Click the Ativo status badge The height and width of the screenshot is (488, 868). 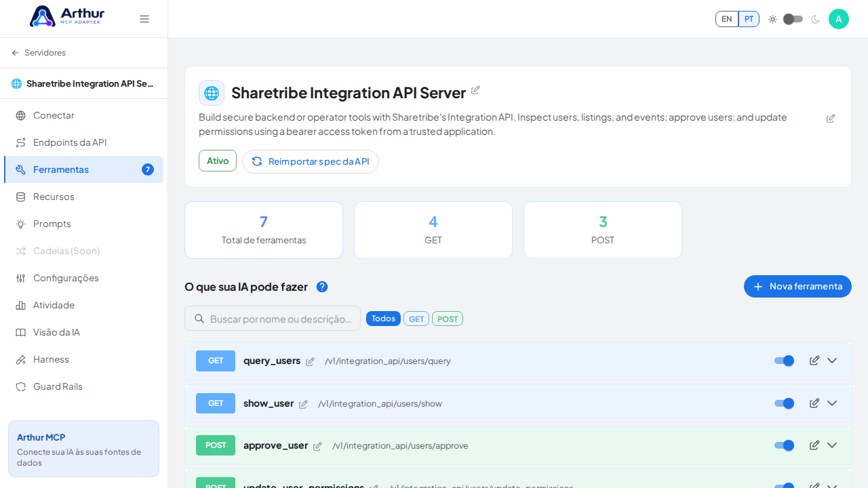click(x=218, y=161)
